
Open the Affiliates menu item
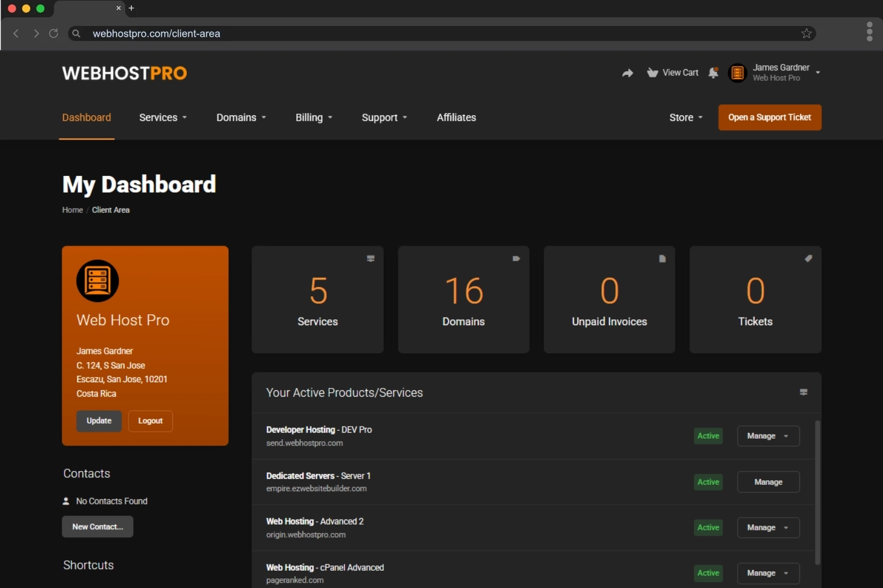point(456,118)
